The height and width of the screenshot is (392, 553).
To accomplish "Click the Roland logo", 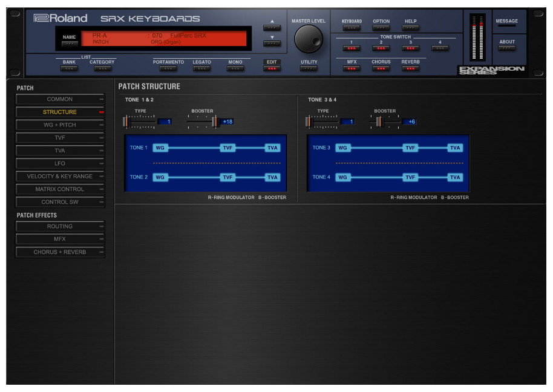I will [x=61, y=18].
